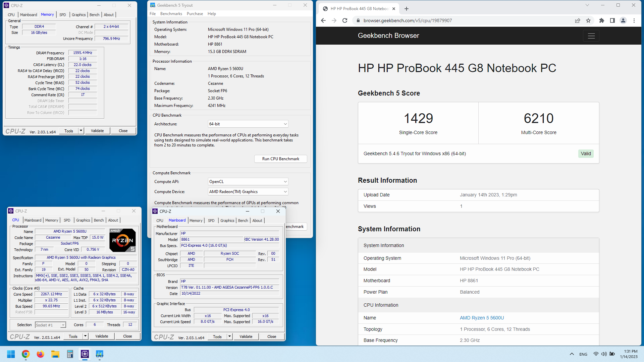Toggle Chrome side panel icon

(x=612, y=20)
